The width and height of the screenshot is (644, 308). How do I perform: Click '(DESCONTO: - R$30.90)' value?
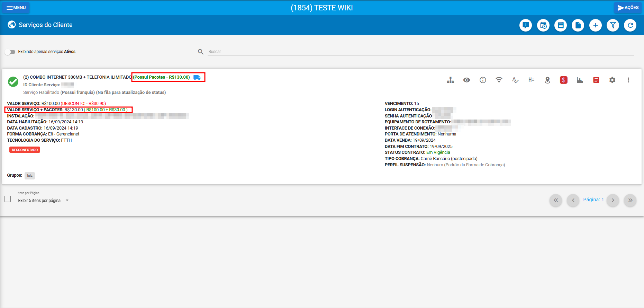coord(83,104)
